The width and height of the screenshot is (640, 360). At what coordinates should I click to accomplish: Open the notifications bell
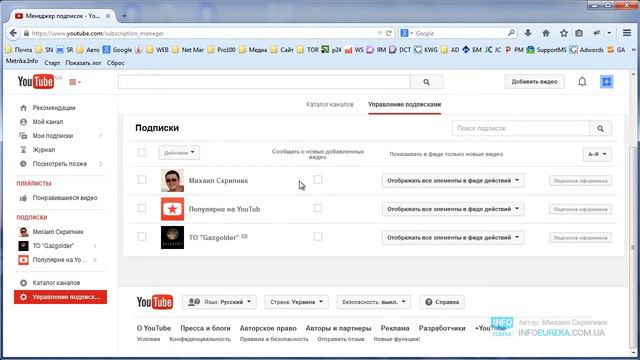click(x=582, y=82)
